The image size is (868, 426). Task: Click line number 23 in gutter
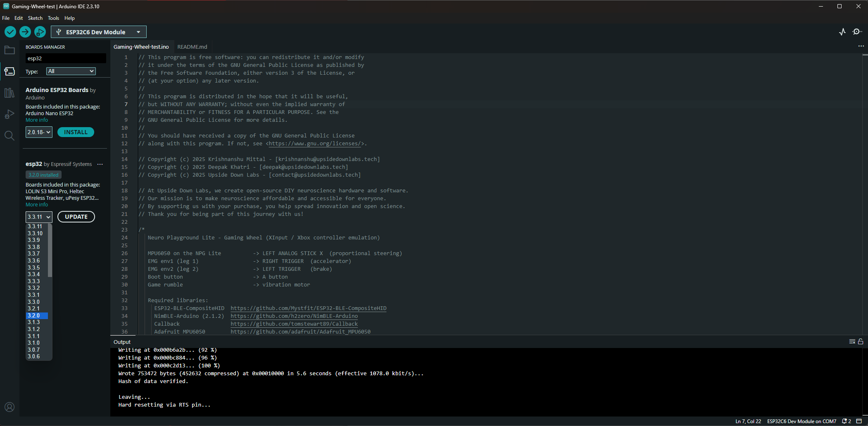click(124, 230)
